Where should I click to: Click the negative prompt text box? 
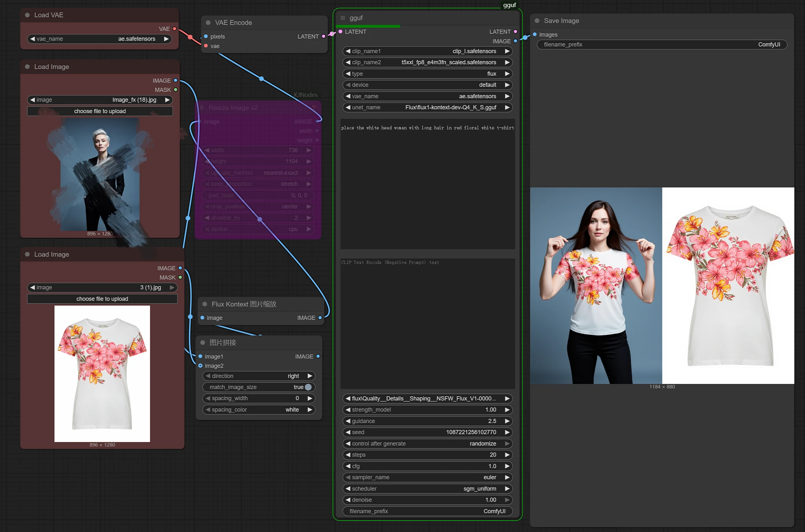pyautogui.click(x=428, y=323)
